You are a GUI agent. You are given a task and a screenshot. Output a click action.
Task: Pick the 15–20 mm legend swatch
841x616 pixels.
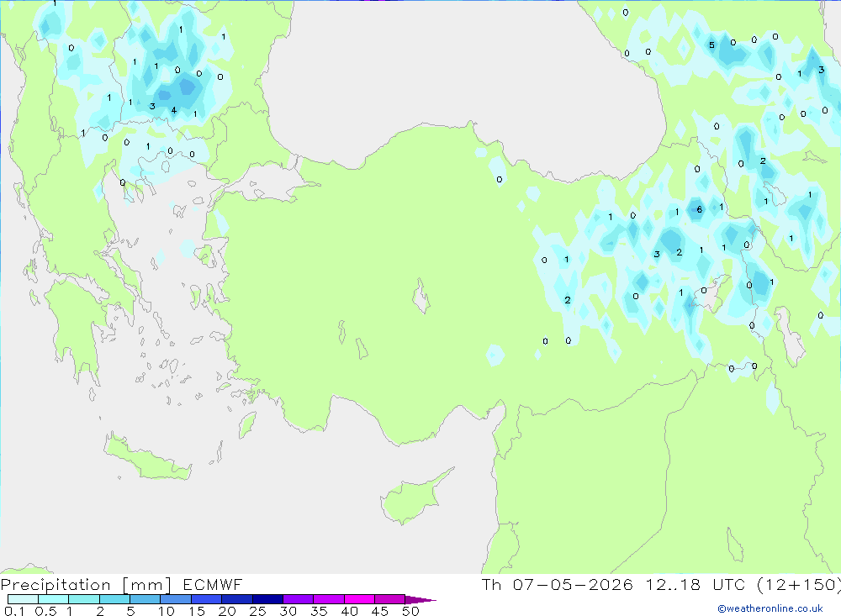(x=207, y=599)
